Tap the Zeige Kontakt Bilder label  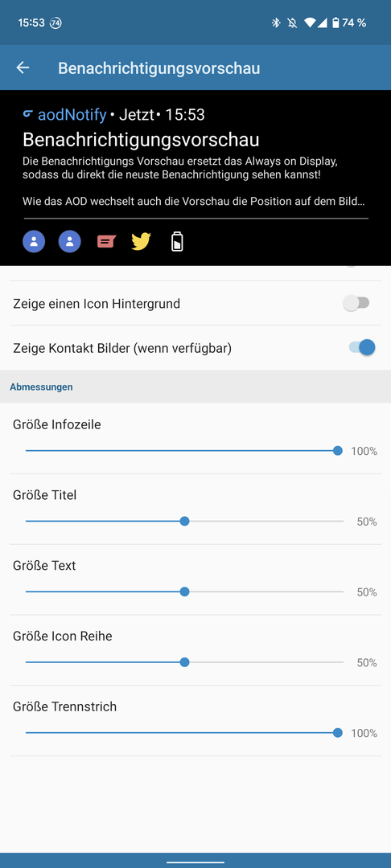pos(122,348)
